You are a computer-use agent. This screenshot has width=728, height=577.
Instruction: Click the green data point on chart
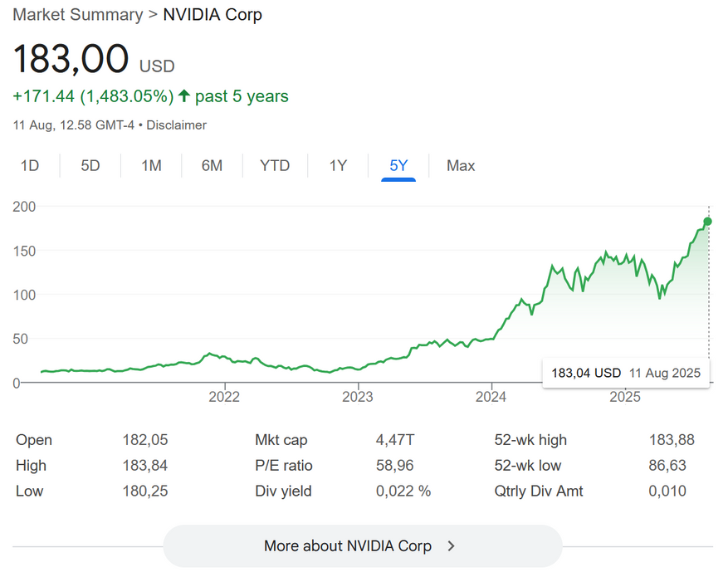coord(708,221)
